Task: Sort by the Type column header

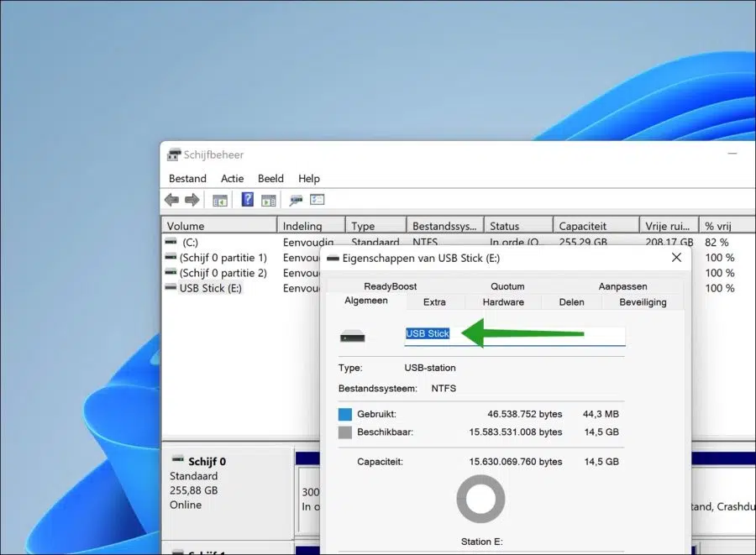Action: (x=375, y=226)
